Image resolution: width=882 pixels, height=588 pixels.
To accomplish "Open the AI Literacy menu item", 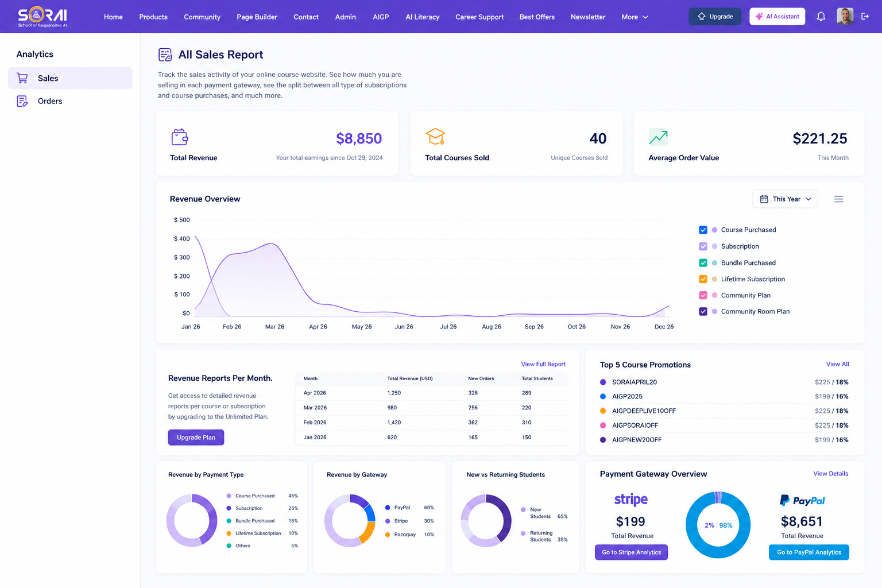I will point(423,17).
